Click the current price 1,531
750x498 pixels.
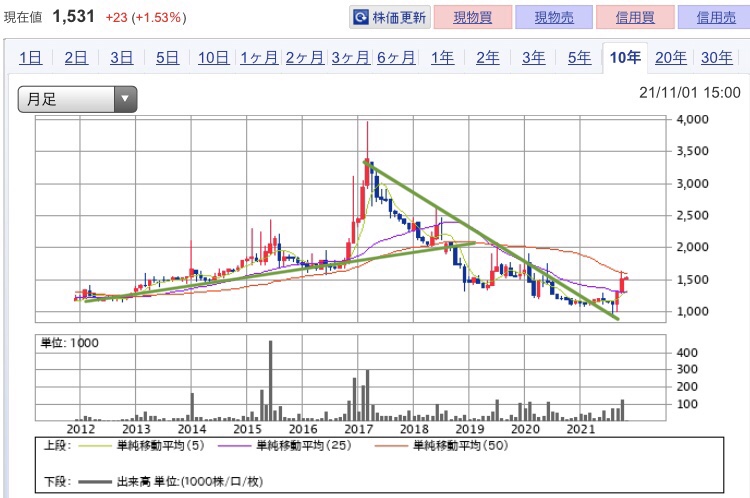74,17
